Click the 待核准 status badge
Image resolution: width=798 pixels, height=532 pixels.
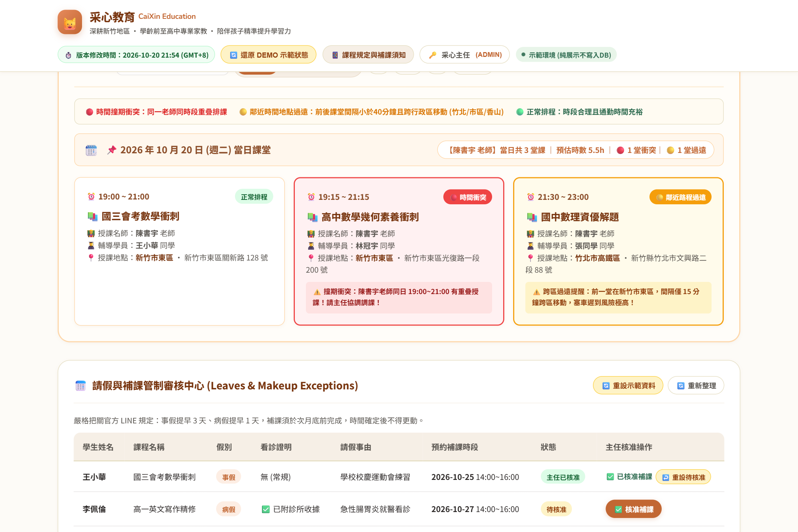(556, 509)
